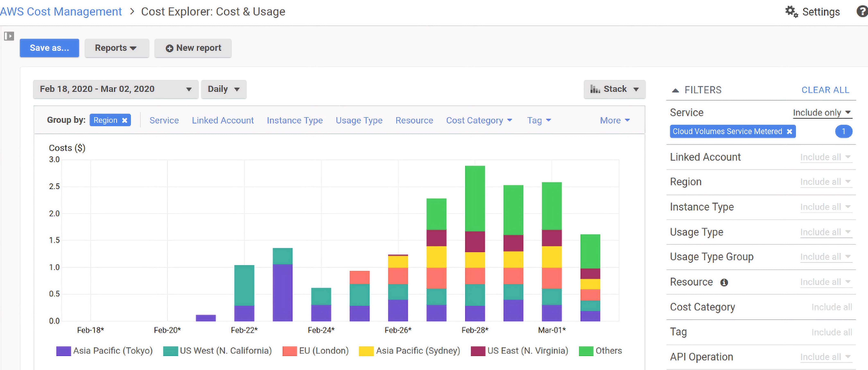Open the AWS Cost Management breadcrumb link
868x370 pixels.
coord(61,11)
